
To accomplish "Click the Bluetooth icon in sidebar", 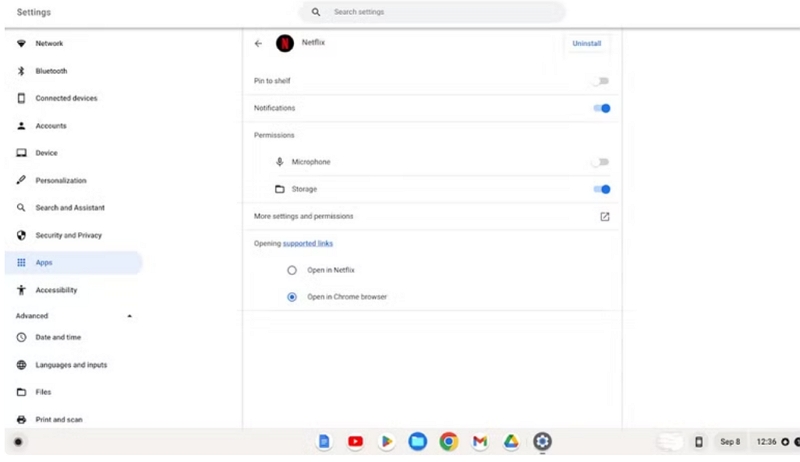I will coord(21,71).
